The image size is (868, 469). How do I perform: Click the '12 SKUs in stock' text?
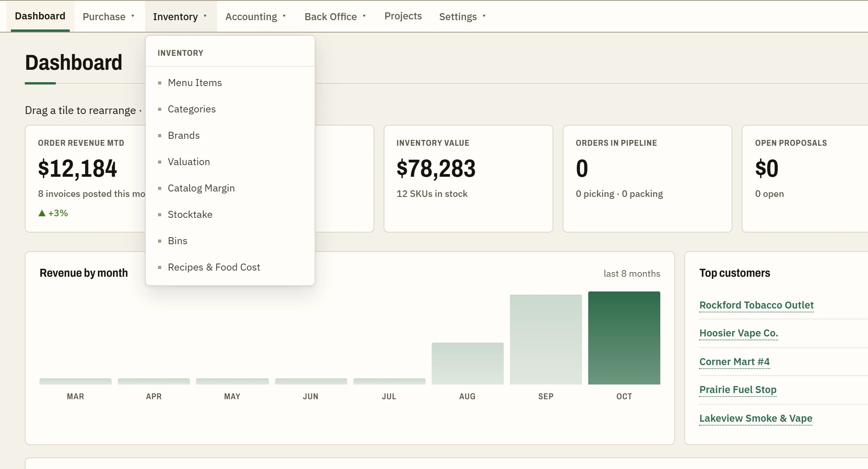[x=432, y=194]
